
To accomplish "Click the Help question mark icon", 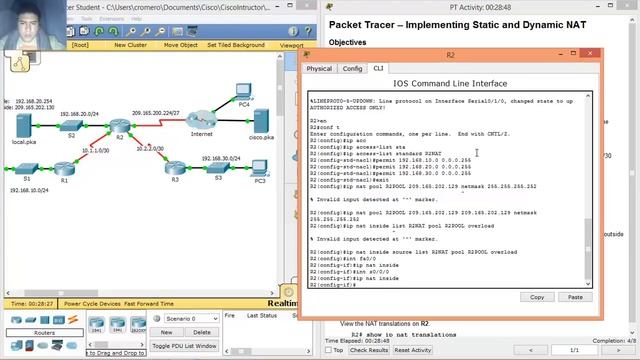I will pyautogui.click(x=308, y=31).
